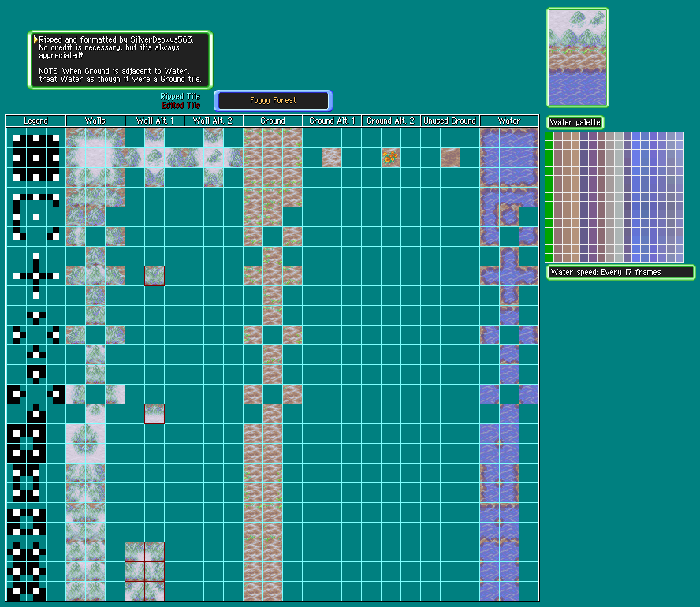
Task: Select the Water column header above the water tiles
Action: 509,121
